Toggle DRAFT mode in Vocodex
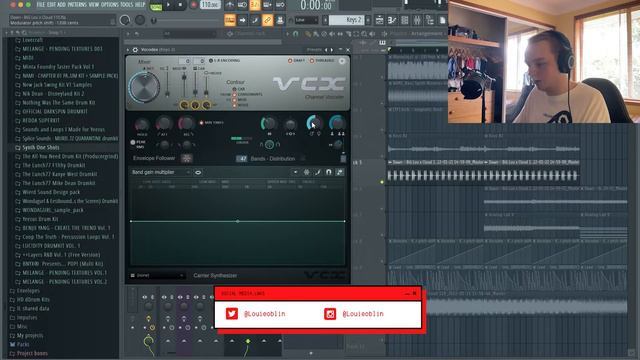Screen dimensions: 640x360 click(296, 60)
